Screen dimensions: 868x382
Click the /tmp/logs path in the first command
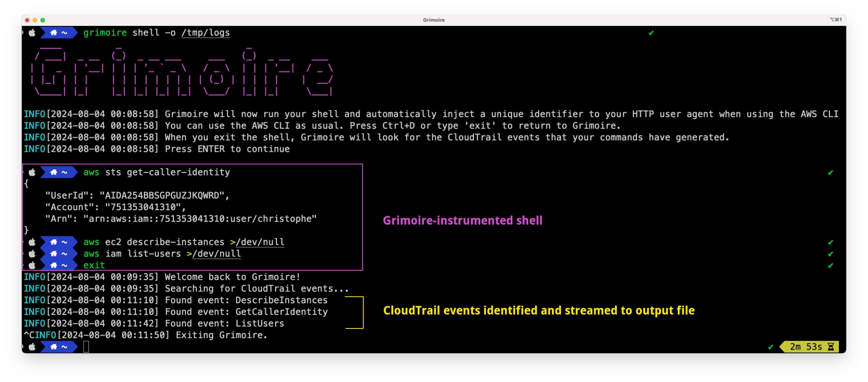[206, 33]
